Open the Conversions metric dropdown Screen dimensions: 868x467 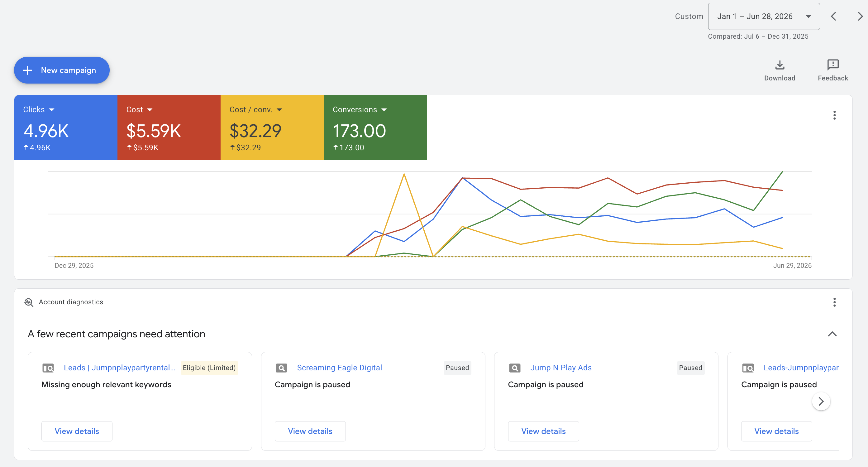(x=360, y=110)
